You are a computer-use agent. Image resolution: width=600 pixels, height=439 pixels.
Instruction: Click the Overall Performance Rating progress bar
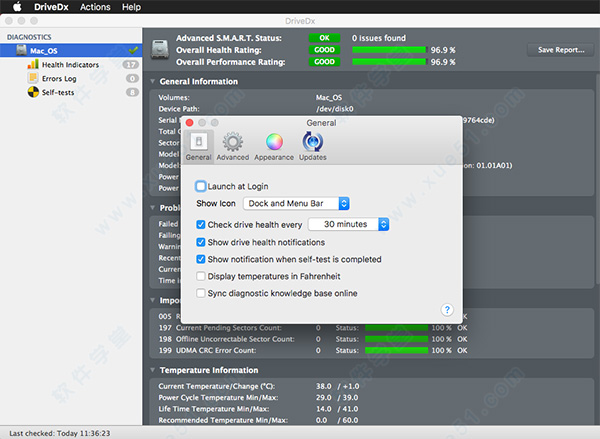(x=389, y=62)
